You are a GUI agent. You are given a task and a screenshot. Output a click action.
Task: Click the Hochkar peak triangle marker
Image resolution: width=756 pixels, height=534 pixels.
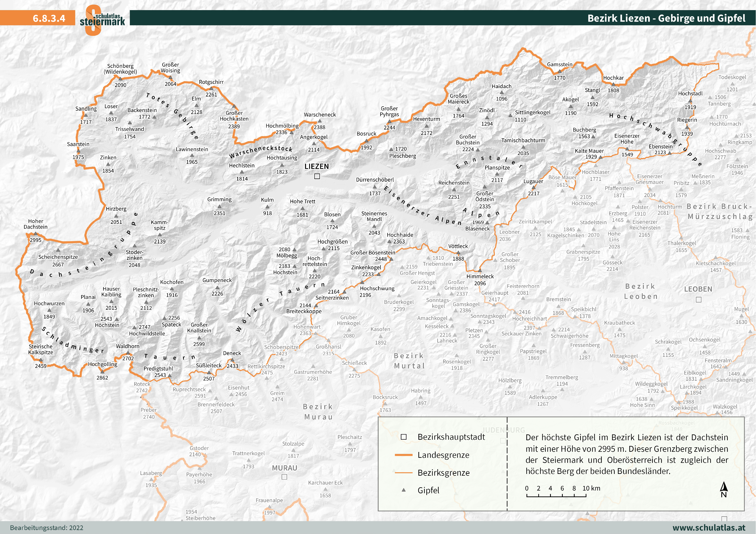[613, 85]
